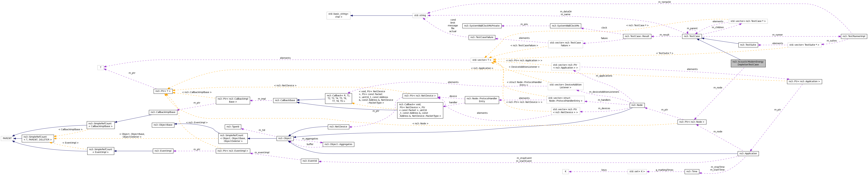Select the ns3::TestSuite node
This screenshot has height=175, width=868.
[x=748, y=45]
